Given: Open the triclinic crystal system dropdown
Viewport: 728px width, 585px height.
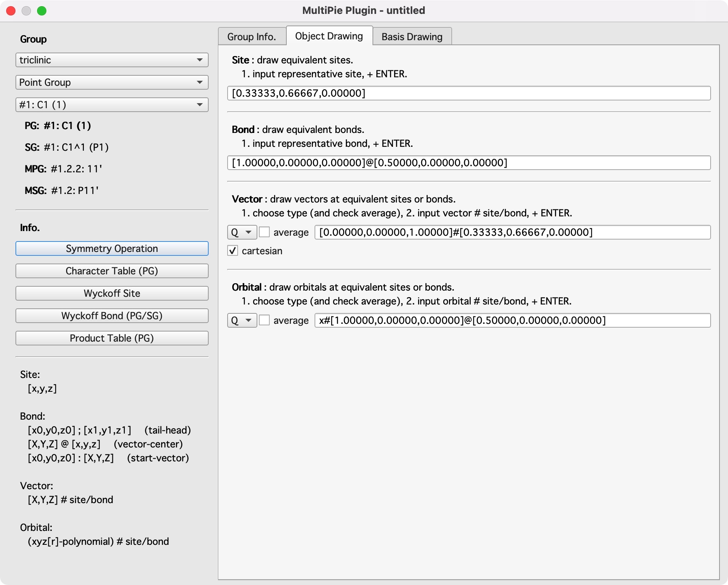Looking at the screenshot, I should point(112,60).
